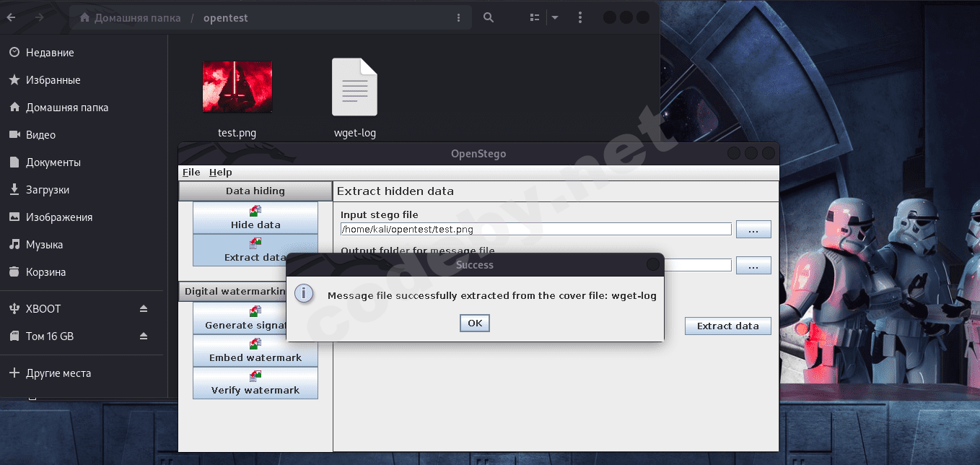Open file manager main menu dots

(581, 17)
